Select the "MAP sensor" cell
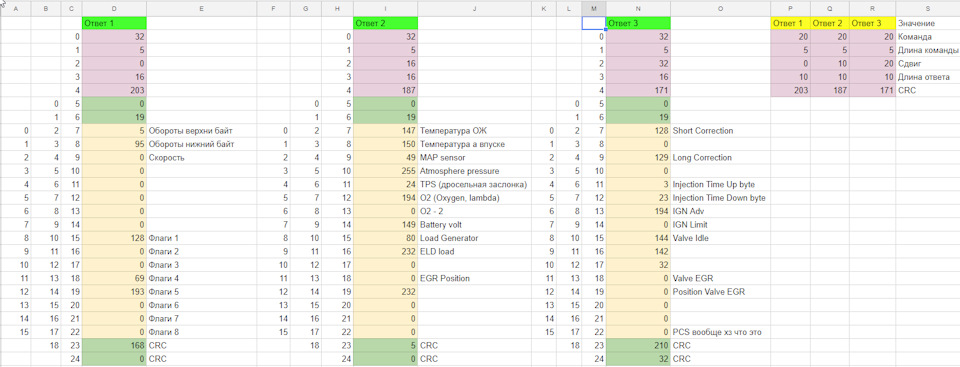The image size is (960, 367). 475,157
